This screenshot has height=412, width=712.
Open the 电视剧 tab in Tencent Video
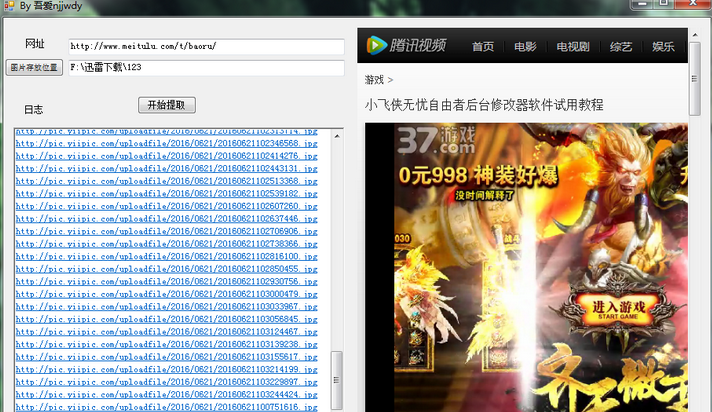[x=573, y=46]
